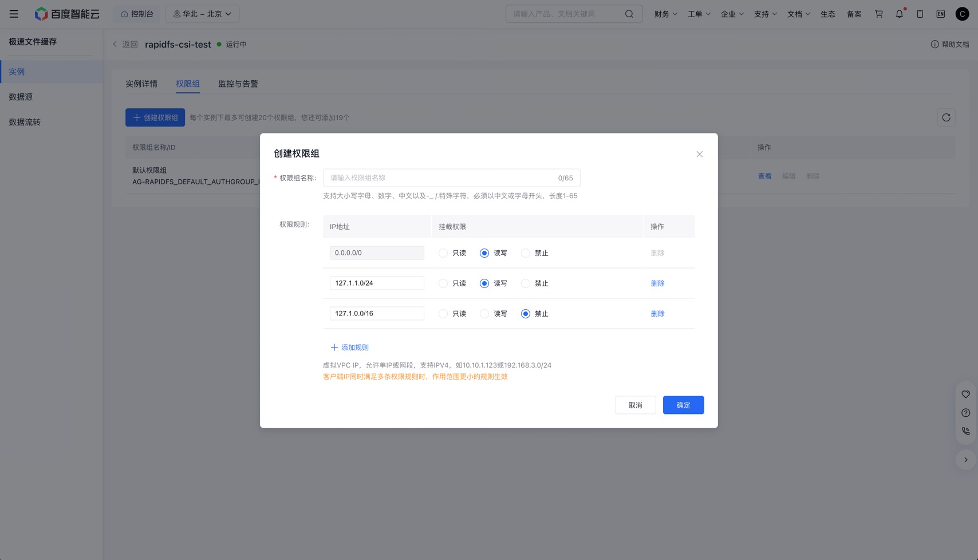Expand the 财务 menu in the header
Screen dimensions: 978x560
coord(665,14)
